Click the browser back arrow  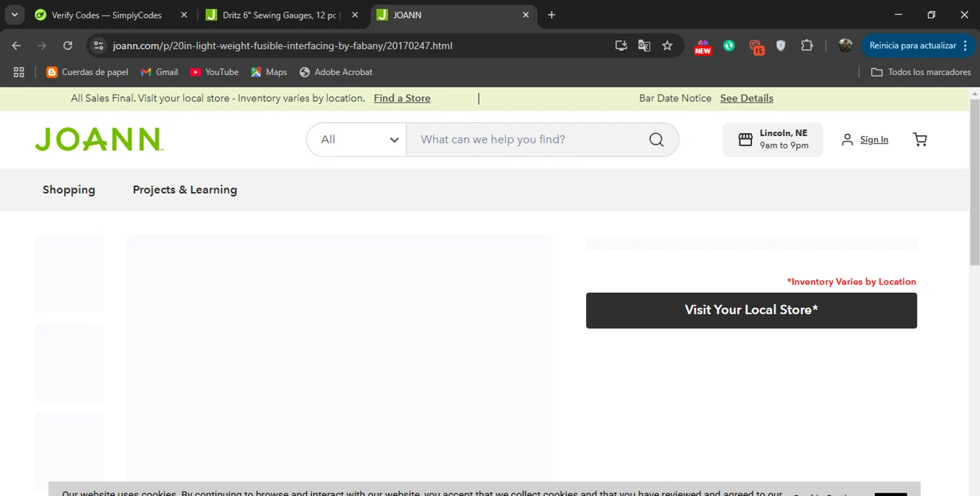click(16, 46)
